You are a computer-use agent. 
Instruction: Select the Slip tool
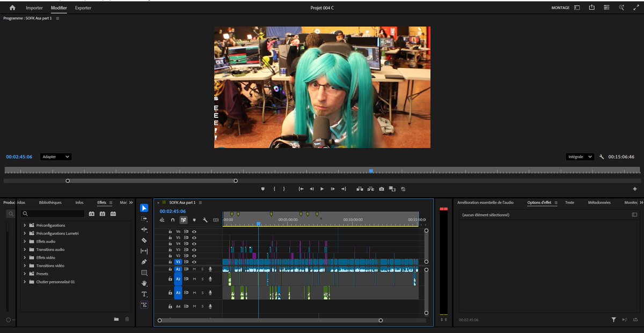click(144, 251)
